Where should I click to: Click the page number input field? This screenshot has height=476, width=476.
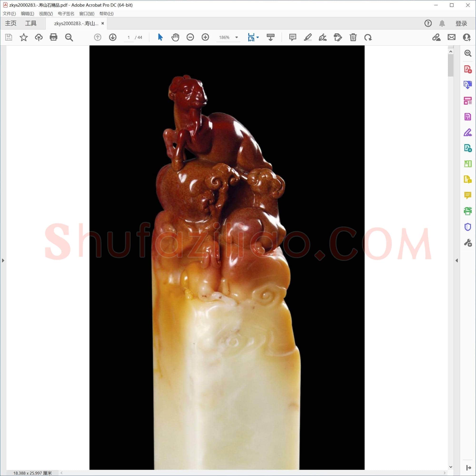click(x=128, y=37)
